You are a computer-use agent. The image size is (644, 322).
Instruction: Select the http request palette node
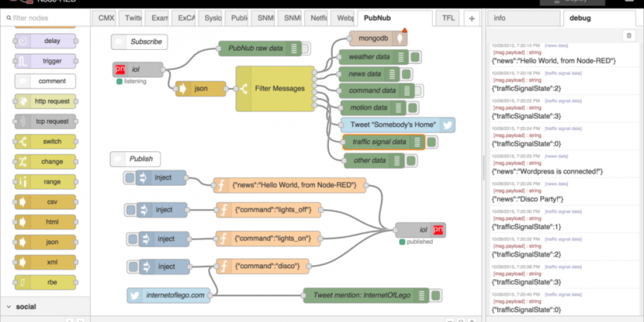click(45, 101)
